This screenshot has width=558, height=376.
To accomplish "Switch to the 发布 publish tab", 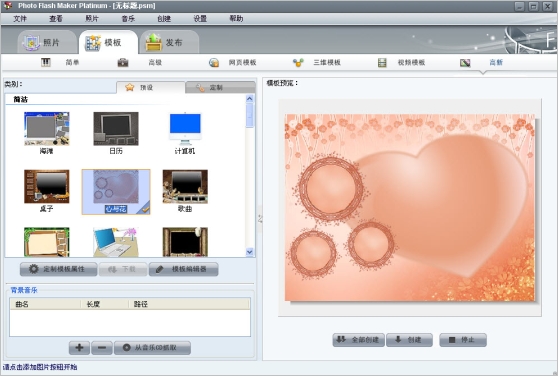I will tap(169, 42).
